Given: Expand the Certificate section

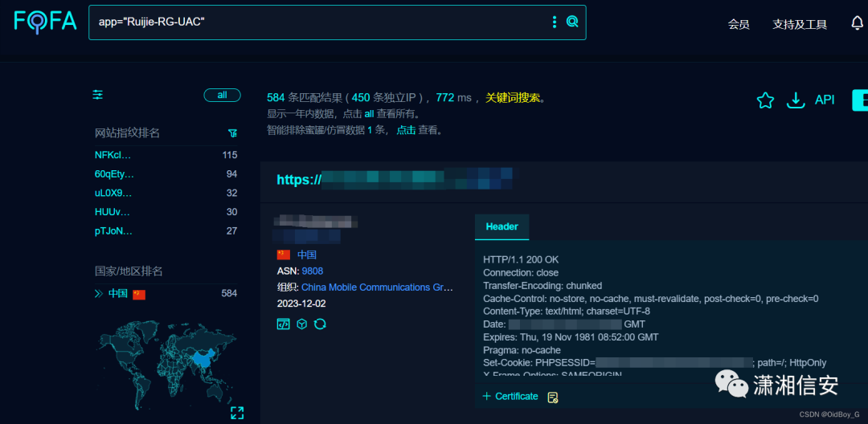Looking at the screenshot, I should 510,397.
